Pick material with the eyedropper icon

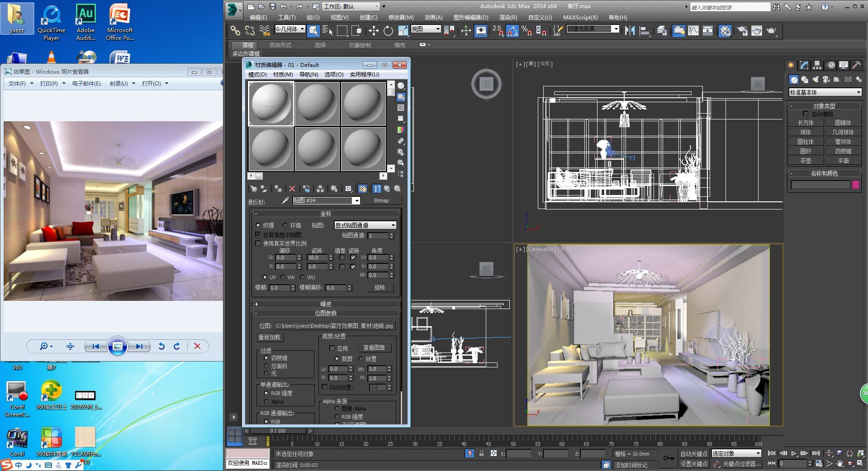(x=285, y=200)
